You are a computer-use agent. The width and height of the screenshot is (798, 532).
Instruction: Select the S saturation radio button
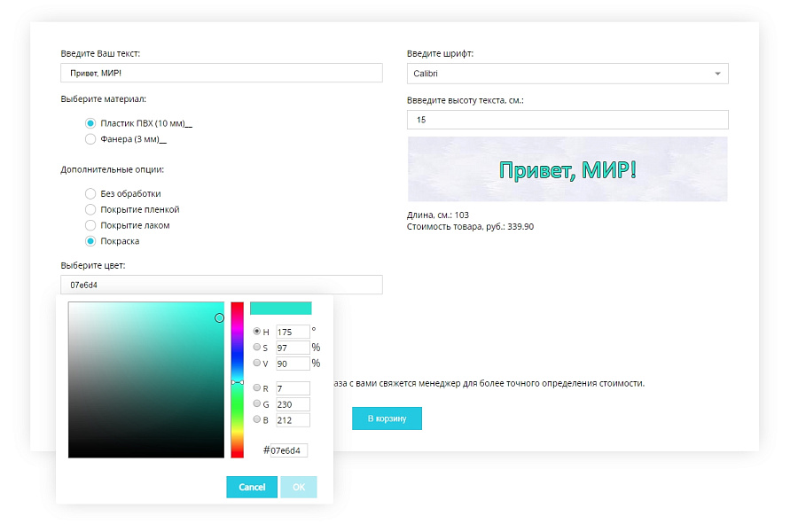(x=257, y=348)
